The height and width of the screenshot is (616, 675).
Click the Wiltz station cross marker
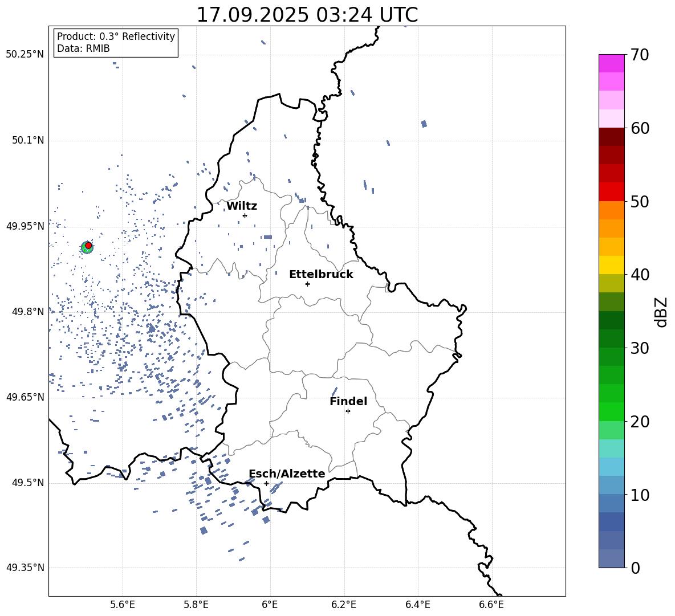pos(245,215)
